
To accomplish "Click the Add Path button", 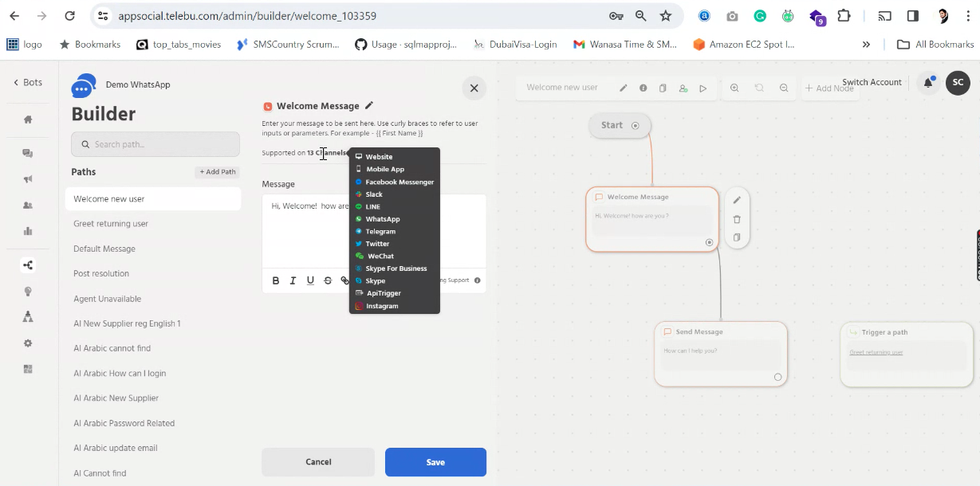I will point(218,172).
